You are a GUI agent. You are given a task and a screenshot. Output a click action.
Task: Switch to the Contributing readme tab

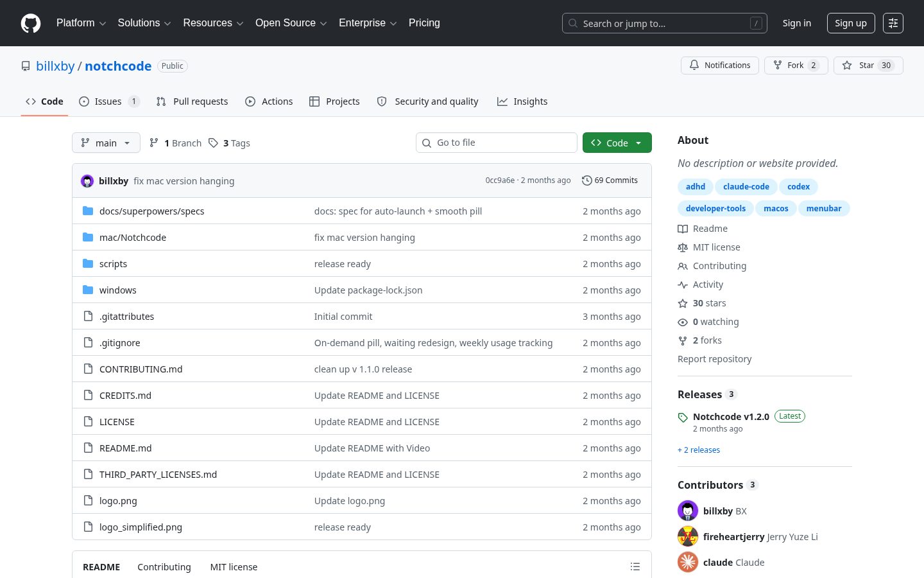164,567
